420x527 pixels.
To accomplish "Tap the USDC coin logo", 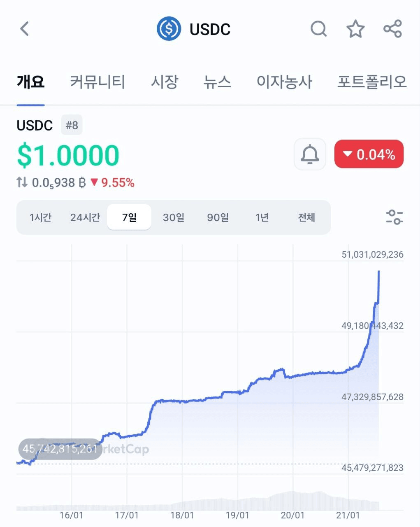I will pos(169,29).
